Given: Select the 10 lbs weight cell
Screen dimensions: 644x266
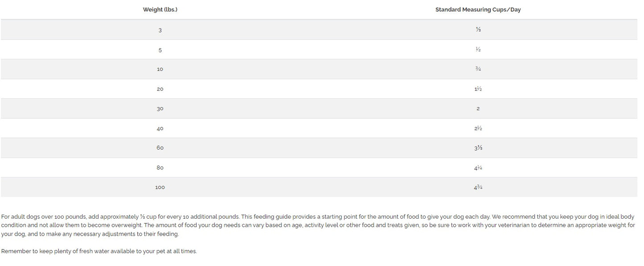Looking at the screenshot, I should pos(160,69).
